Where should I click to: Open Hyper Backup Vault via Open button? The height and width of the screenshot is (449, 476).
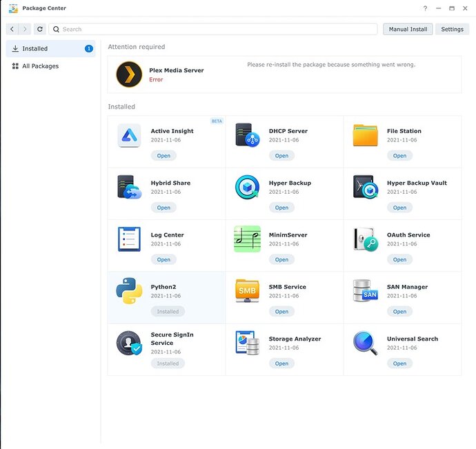[x=399, y=208]
